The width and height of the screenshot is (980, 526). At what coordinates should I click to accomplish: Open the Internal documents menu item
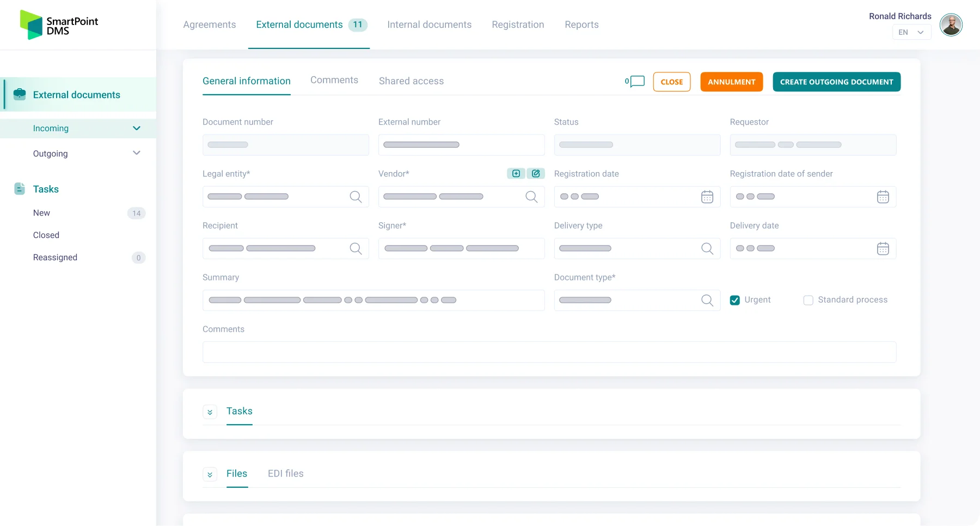pos(429,25)
